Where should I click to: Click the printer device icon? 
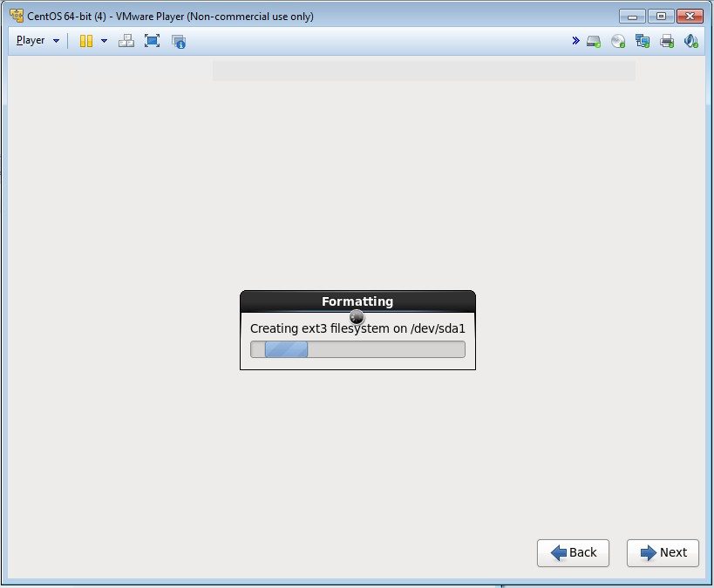pyautogui.click(x=667, y=41)
